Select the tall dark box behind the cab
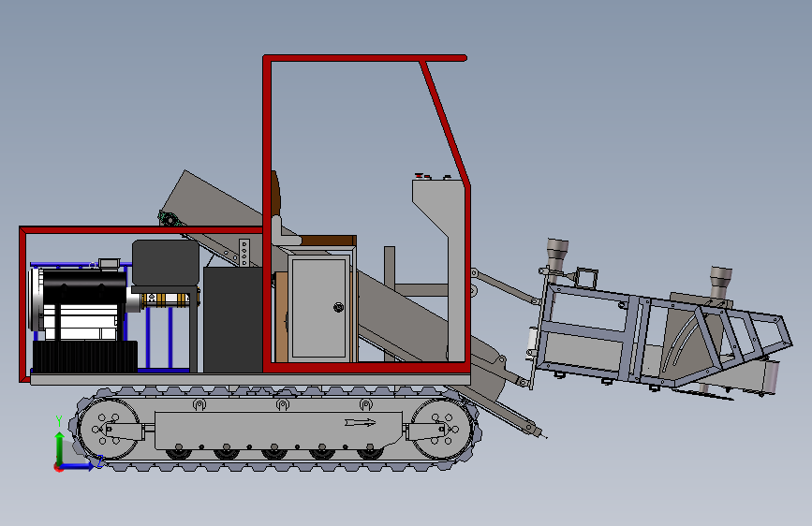 233,319
